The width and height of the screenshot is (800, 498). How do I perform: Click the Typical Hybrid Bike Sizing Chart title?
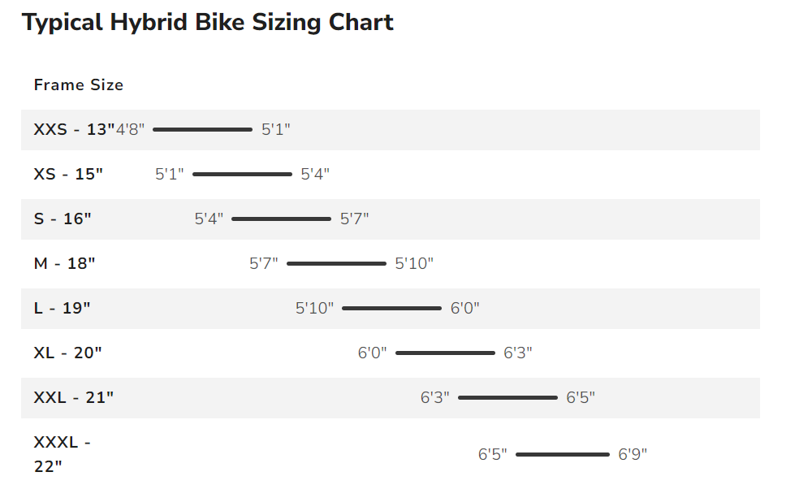(x=208, y=22)
